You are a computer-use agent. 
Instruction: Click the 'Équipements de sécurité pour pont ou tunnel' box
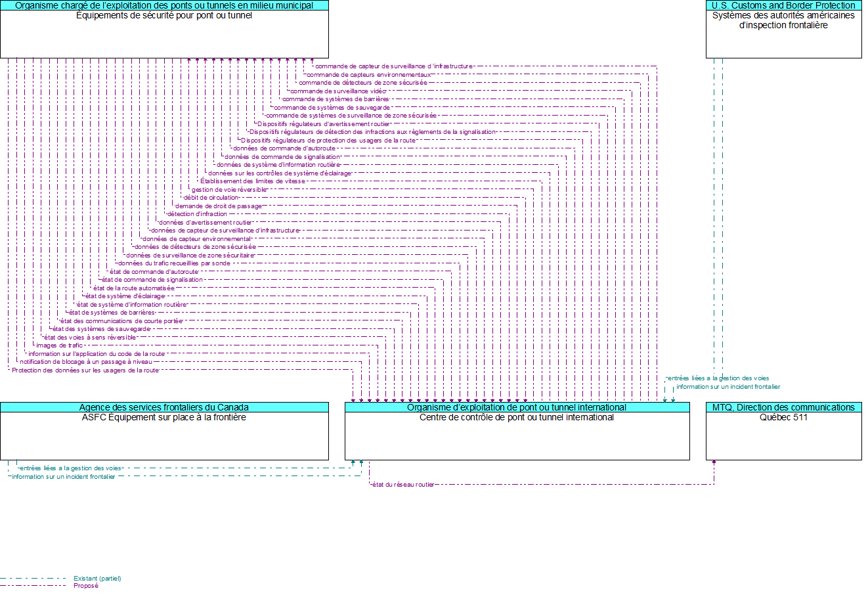164,34
